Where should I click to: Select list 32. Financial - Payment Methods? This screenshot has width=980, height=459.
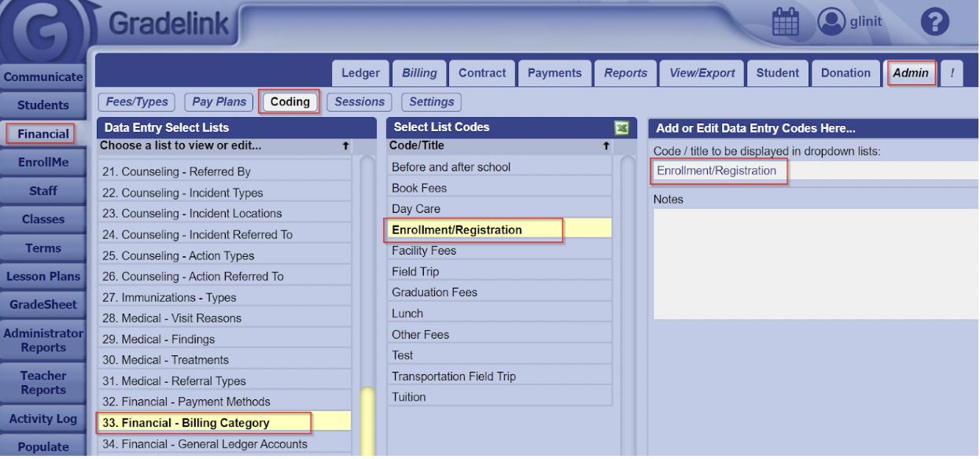click(224, 402)
